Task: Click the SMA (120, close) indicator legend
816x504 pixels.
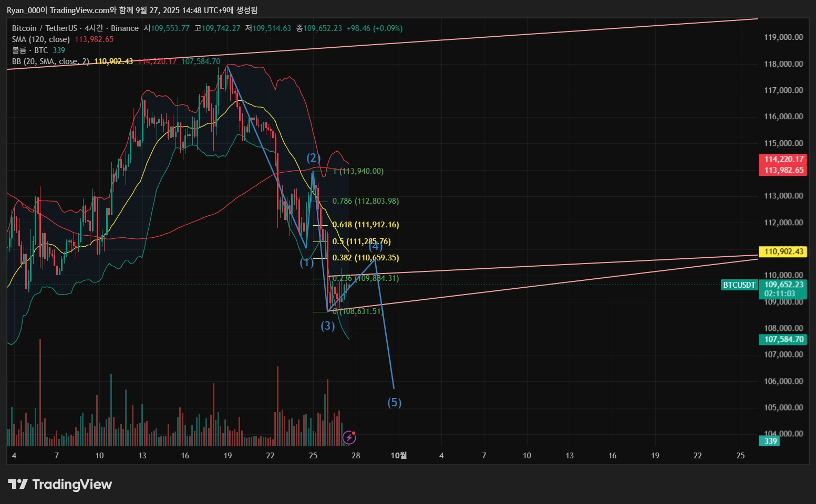Action: (x=41, y=39)
